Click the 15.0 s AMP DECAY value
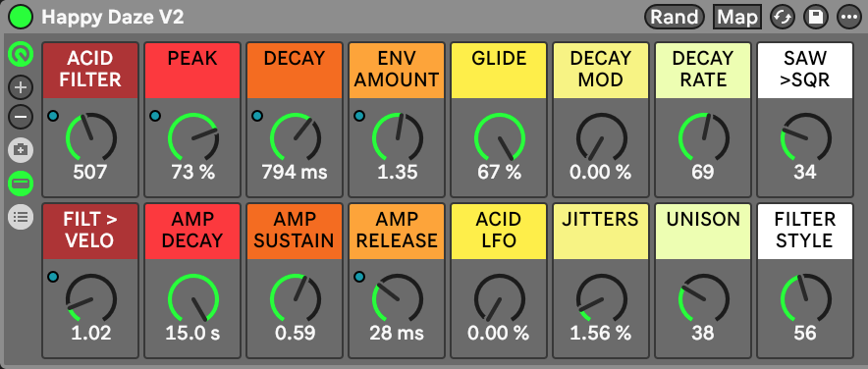 pyautogui.click(x=192, y=333)
